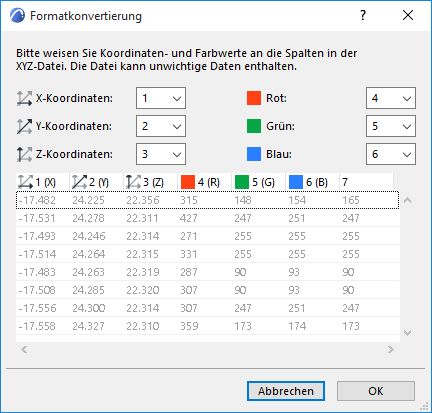
Task: Select the row with X value -17.514
Action: click(207, 254)
